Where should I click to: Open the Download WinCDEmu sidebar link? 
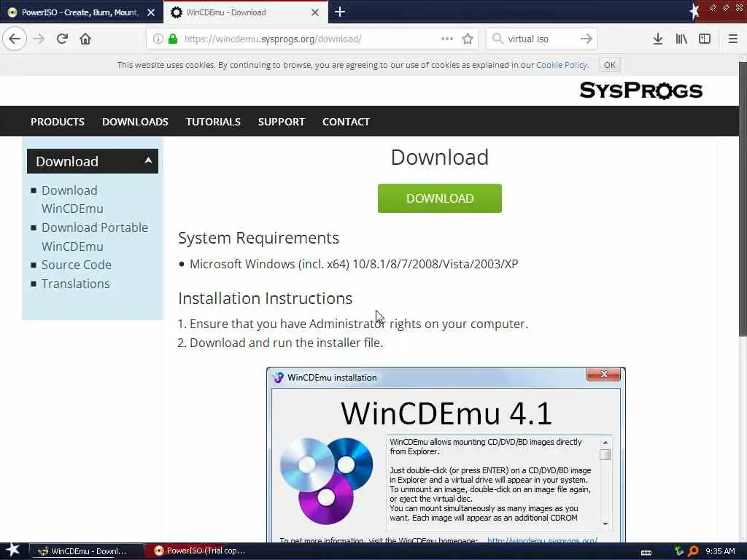72,200
